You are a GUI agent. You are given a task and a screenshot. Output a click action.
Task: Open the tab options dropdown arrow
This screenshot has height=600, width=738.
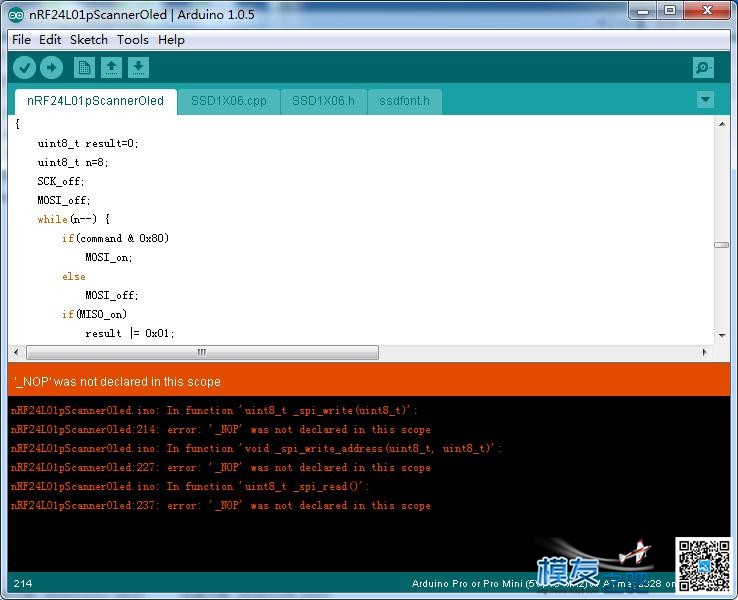tap(705, 99)
